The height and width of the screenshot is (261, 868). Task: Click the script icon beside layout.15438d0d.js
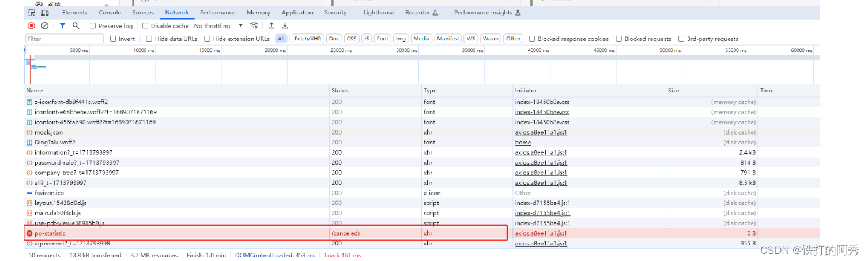(29, 203)
